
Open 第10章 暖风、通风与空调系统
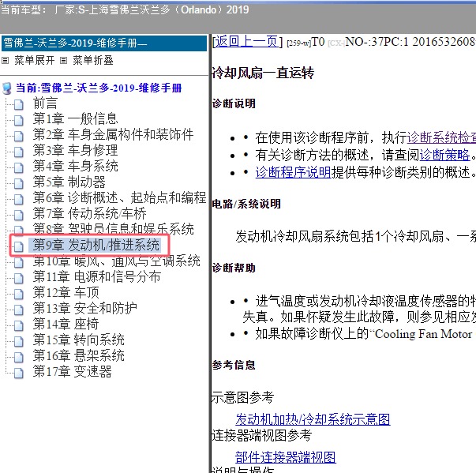point(117,261)
